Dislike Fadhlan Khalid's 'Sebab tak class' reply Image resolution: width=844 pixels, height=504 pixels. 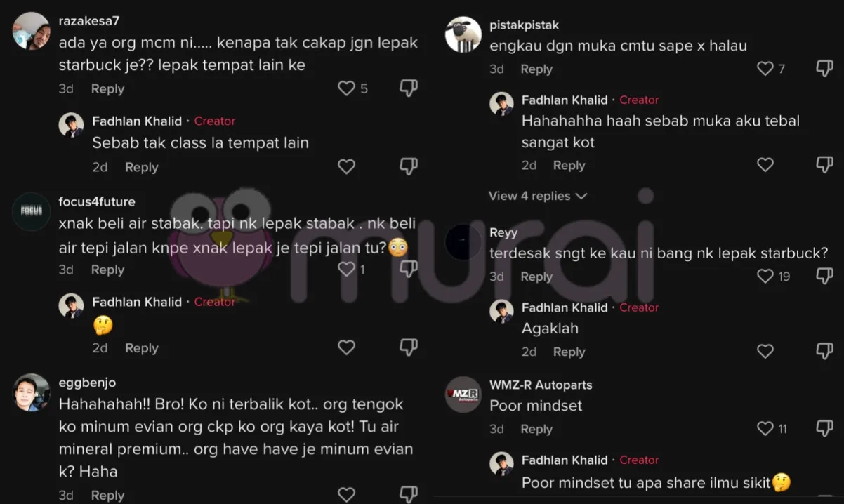coord(408,166)
